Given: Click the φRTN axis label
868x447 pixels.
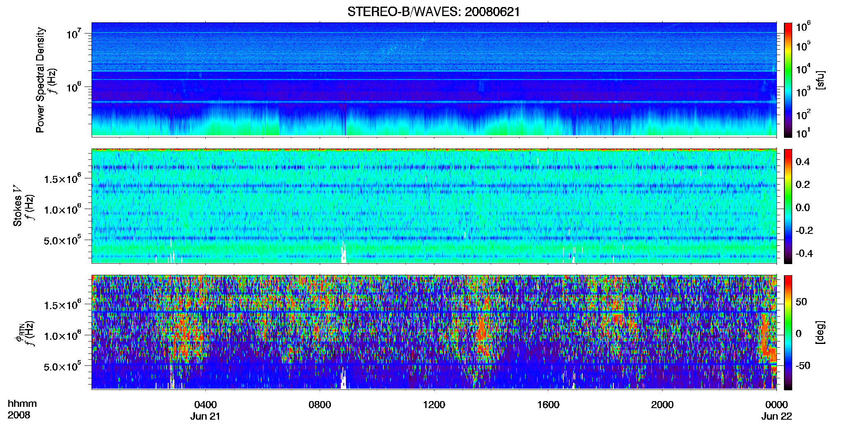Looking at the screenshot, I should pos(19,333).
